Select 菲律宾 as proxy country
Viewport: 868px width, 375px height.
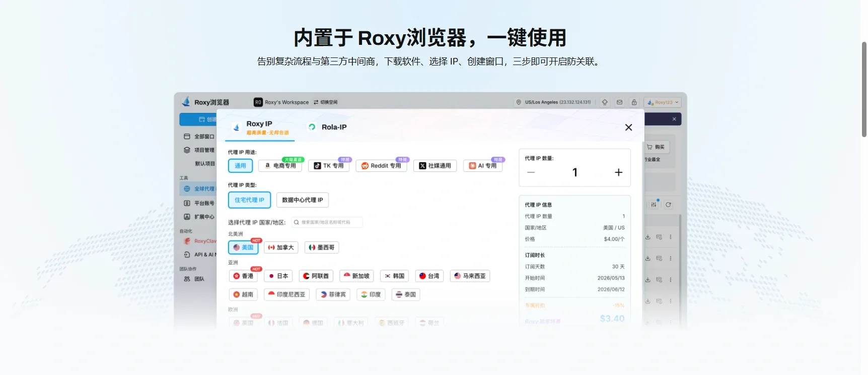click(333, 295)
